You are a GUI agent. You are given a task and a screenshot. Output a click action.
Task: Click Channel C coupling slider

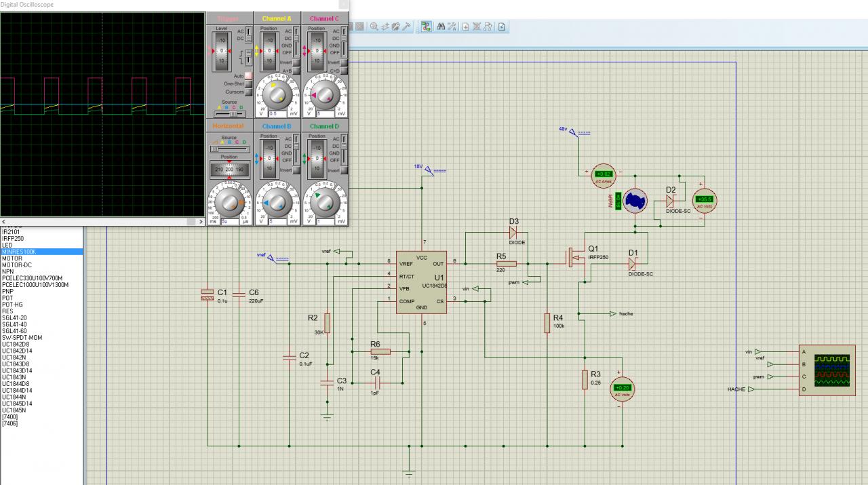pos(343,41)
